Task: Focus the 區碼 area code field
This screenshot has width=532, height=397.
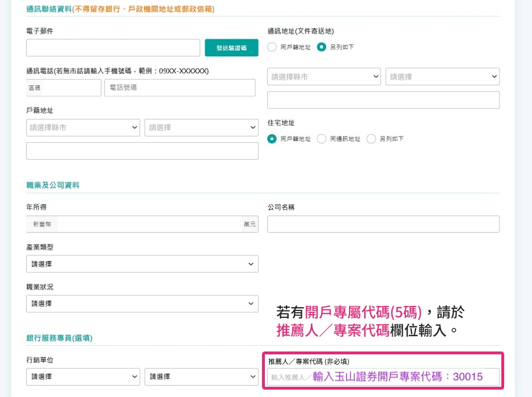Action: [70, 88]
